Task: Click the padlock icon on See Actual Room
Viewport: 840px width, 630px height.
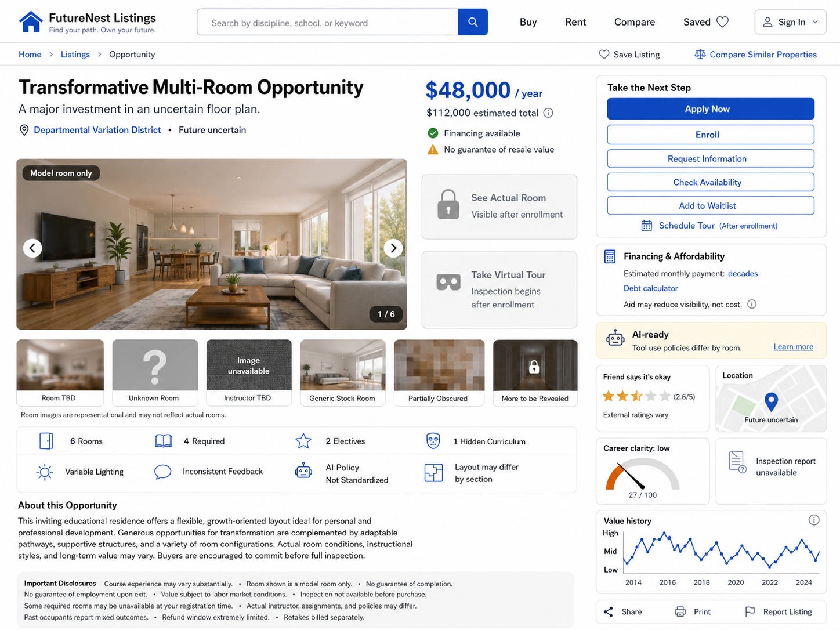Action: [x=448, y=204]
